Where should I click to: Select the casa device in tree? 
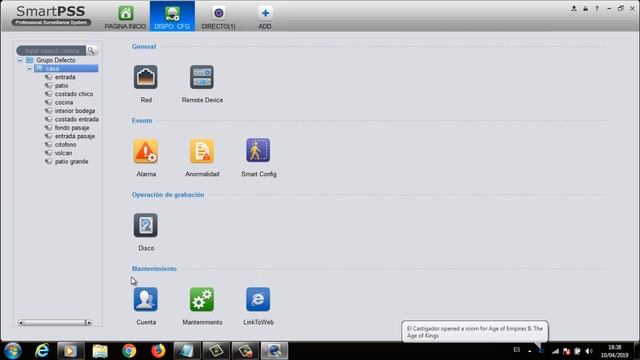[x=66, y=68]
